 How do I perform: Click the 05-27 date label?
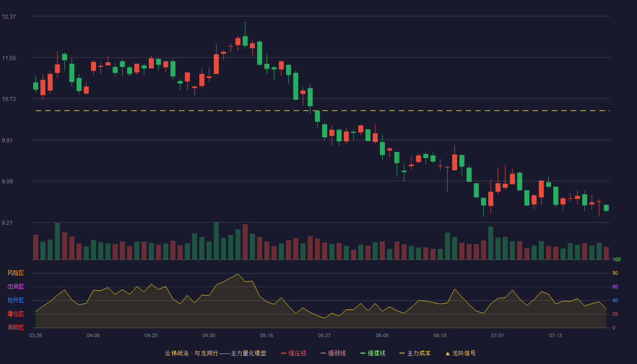[x=324, y=335]
